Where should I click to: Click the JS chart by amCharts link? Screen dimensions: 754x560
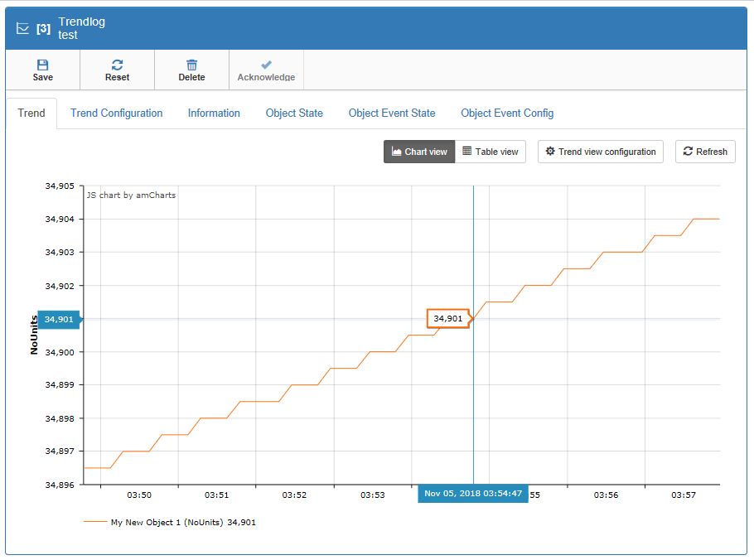click(x=131, y=196)
